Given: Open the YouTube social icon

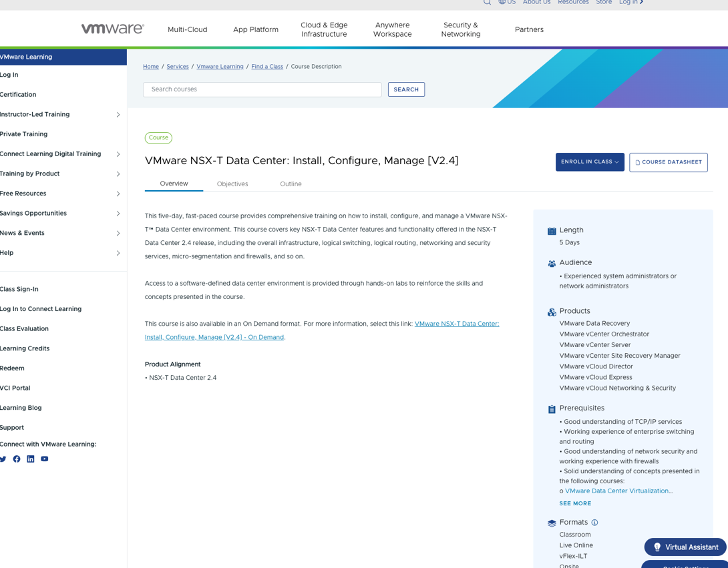Looking at the screenshot, I should click(45, 459).
